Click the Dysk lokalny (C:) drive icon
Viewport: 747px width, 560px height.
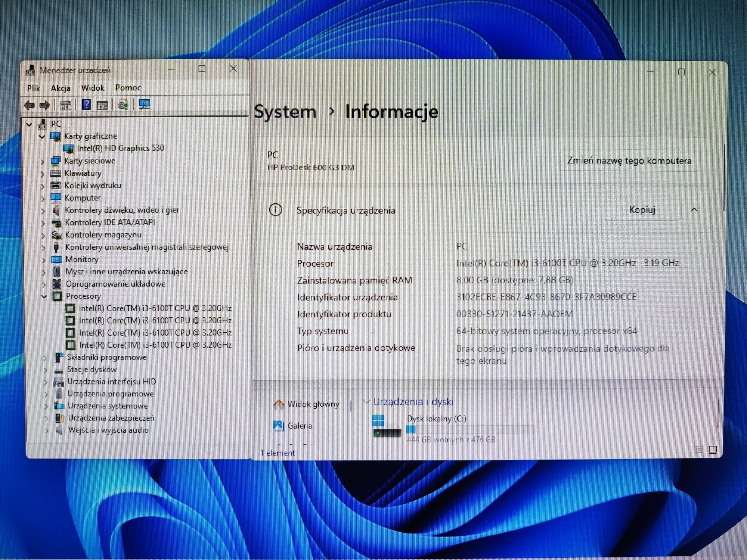coord(387,426)
